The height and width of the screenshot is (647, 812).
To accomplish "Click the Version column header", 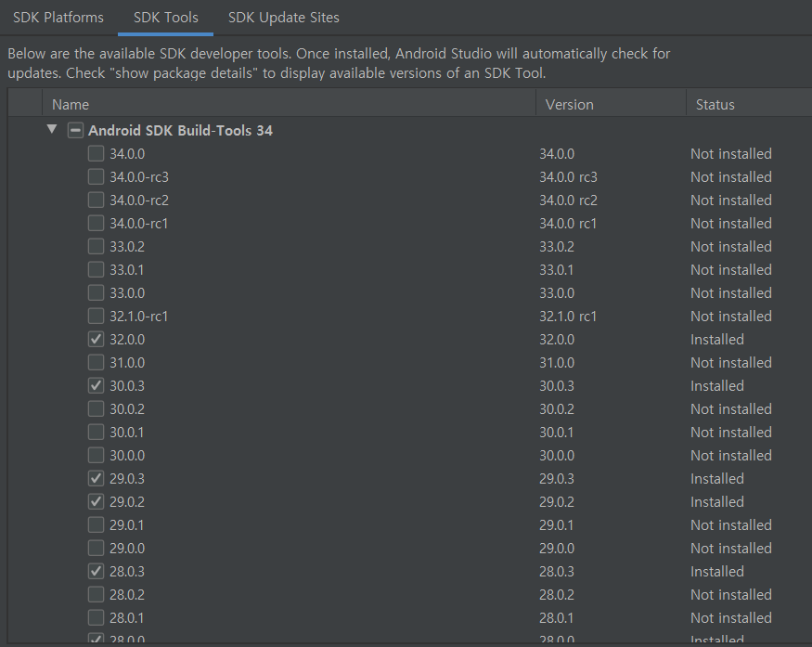I will (x=611, y=104).
